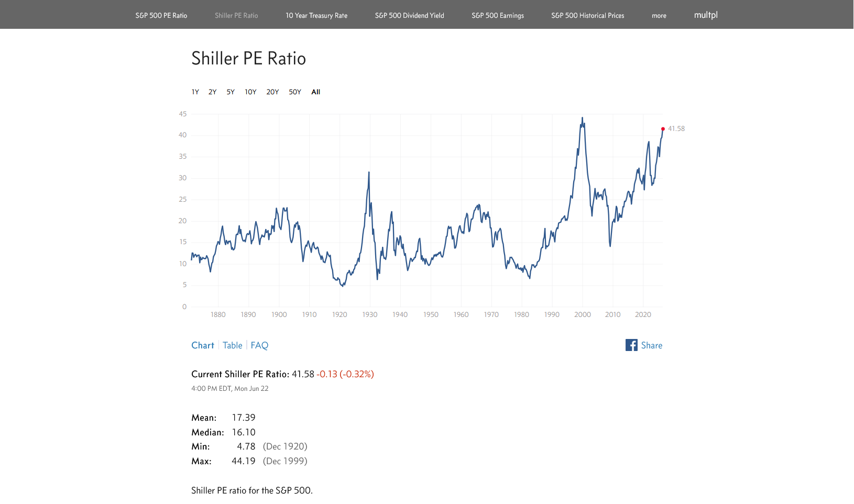The height and width of the screenshot is (504, 854).
Task: Open S&P 500 PE Ratio page
Action: click(x=161, y=16)
